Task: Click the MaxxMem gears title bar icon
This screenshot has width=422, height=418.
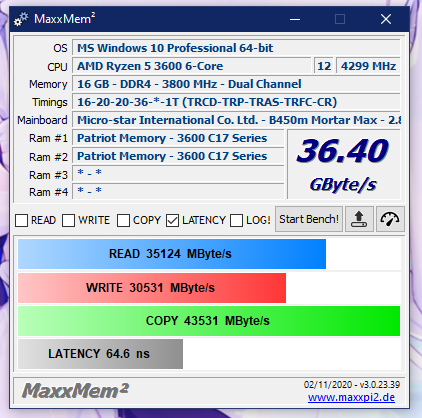Action: coord(21,19)
